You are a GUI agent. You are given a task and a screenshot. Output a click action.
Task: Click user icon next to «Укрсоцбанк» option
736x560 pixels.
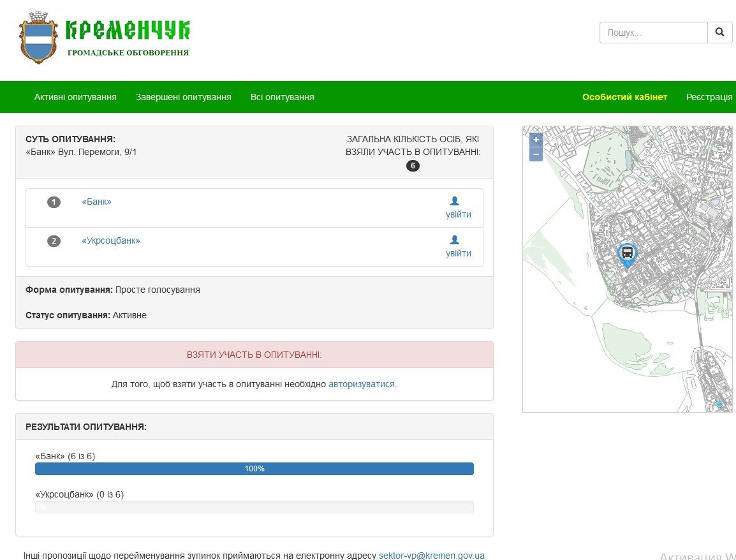pyautogui.click(x=455, y=240)
